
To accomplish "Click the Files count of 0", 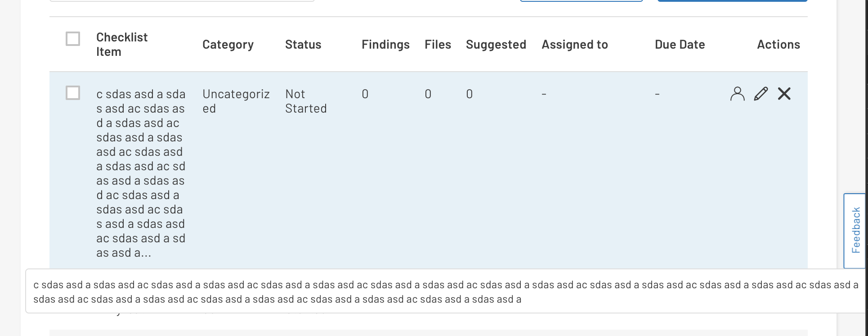I will 428,94.
